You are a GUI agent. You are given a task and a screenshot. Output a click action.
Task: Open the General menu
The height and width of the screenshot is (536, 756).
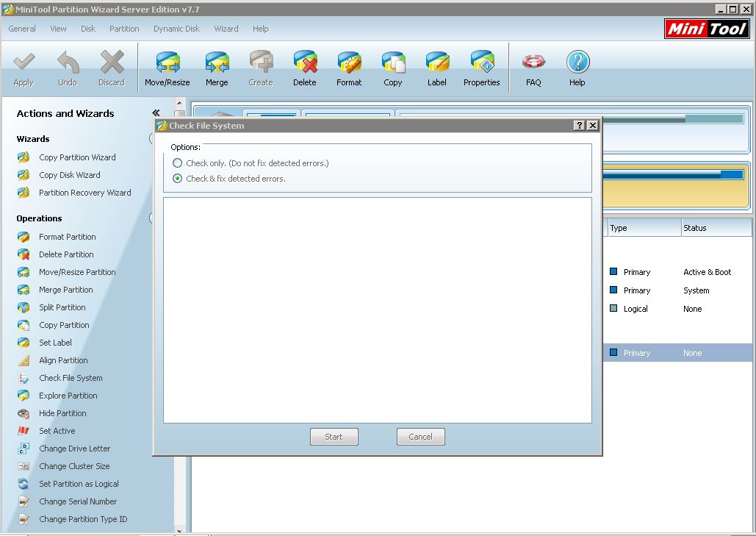click(22, 29)
